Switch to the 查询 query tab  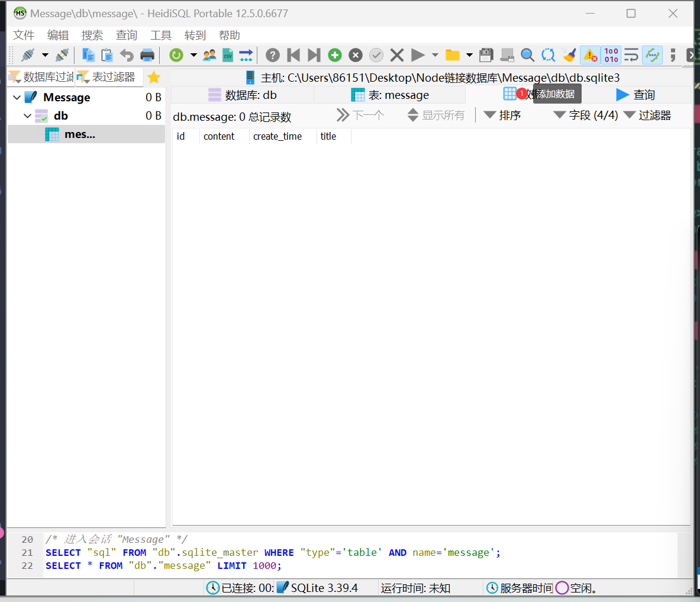pyautogui.click(x=636, y=95)
